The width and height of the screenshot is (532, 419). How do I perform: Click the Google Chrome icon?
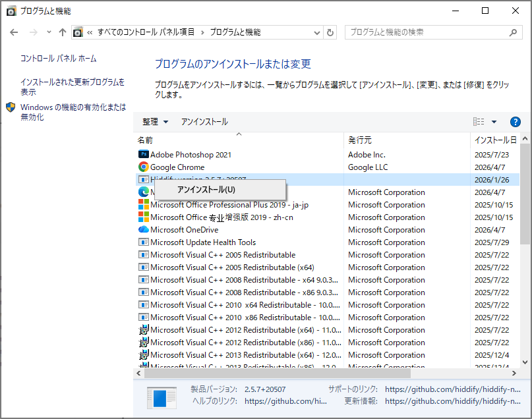[144, 167]
